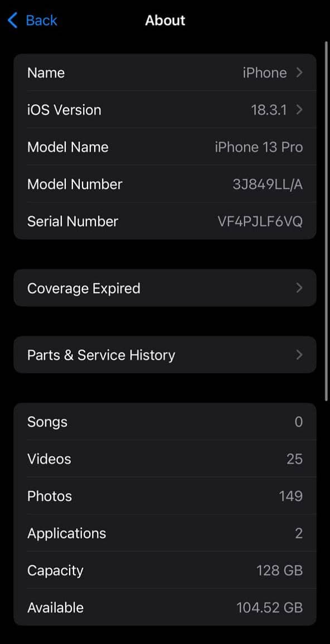
Task: Tap the Videos count row
Action: (165, 459)
